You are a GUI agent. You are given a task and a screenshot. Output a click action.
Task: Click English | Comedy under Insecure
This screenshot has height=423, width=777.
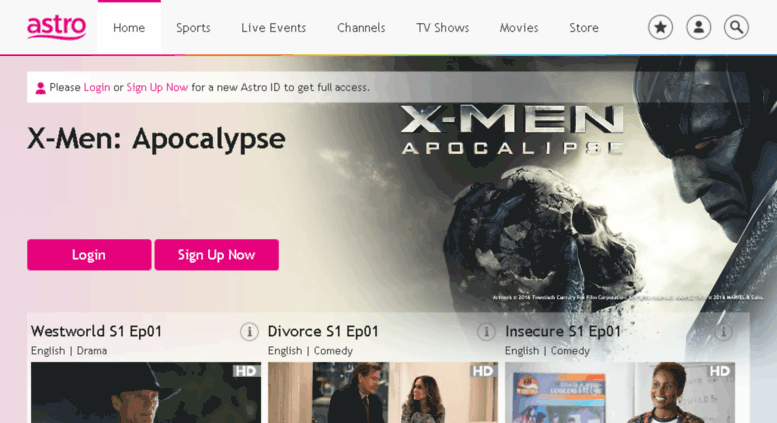click(x=548, y=351)
